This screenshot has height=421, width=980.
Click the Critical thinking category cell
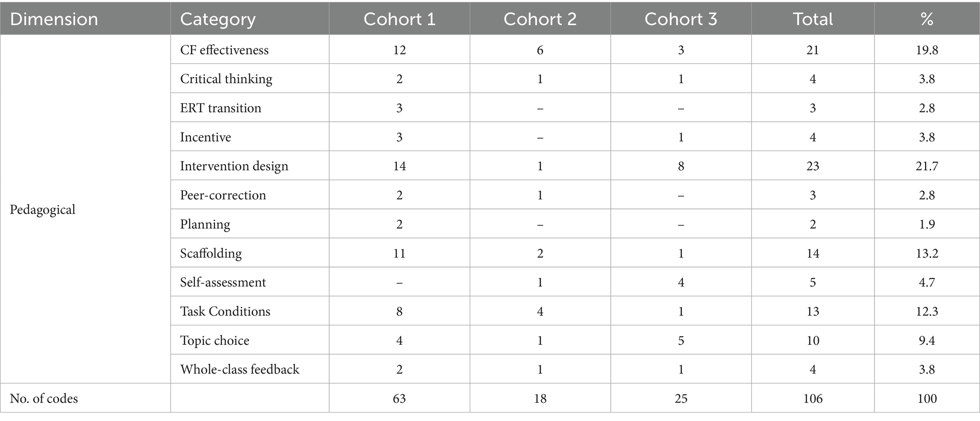click(x=226, y=79)
